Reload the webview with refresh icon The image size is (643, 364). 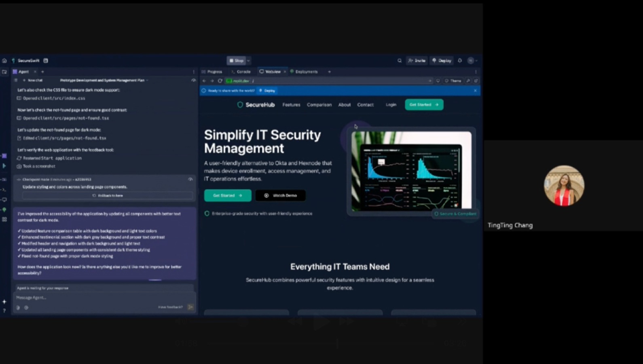click(220, 81)
